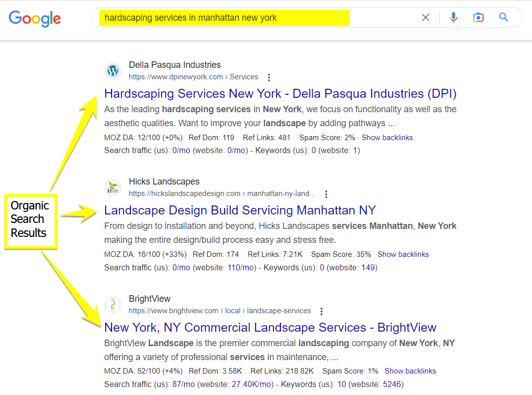The image size is (532, 395).
Task: Open Hardscaping Services New York - Della Pasqua result
Action: coord(280,93)
